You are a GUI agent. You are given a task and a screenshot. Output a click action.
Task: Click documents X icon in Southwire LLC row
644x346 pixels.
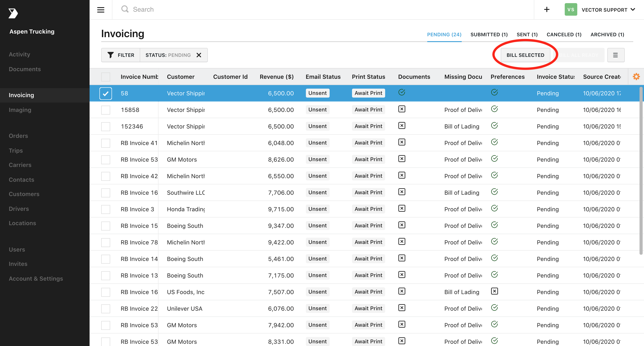click(402, 192)
